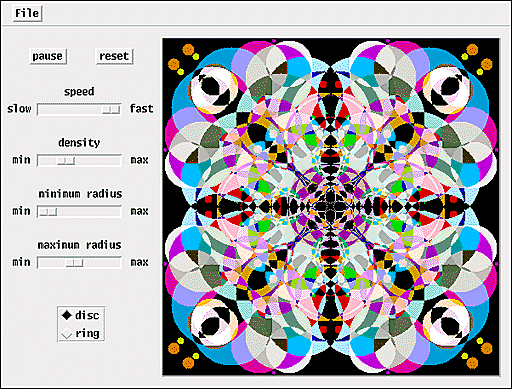Click the density slider thumb
The image size is (512, 389).
(66, 161)
